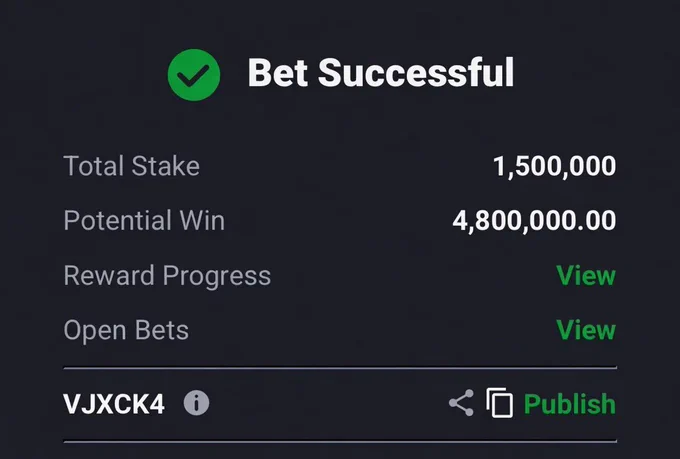Click divider line below the booking code
The image size is (680, 459).
340,442
